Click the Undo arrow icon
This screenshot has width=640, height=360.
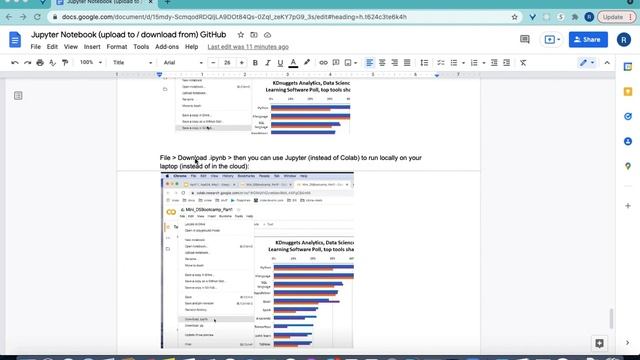pos(15,63)
